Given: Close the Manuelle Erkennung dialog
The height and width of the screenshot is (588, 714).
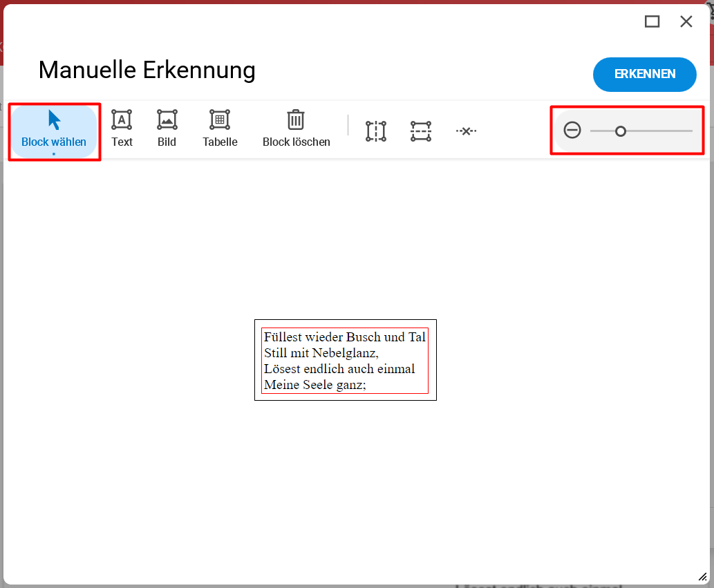Looking at the screenshot, I should coord(686,21).
